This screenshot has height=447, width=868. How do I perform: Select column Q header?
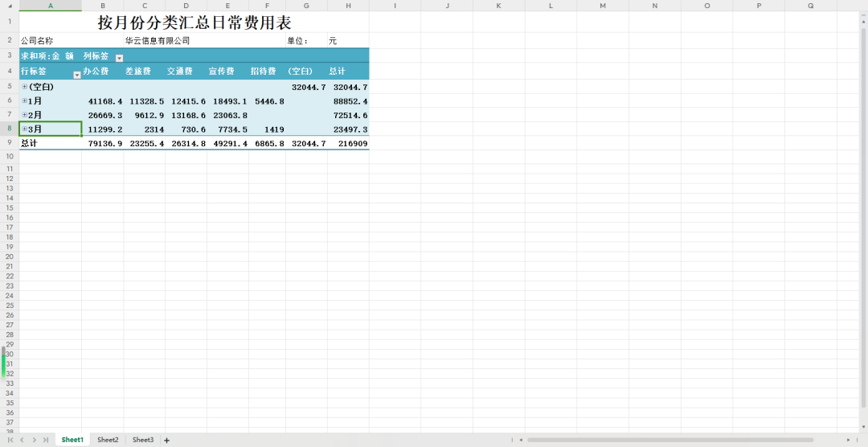(x=811, y=6)
